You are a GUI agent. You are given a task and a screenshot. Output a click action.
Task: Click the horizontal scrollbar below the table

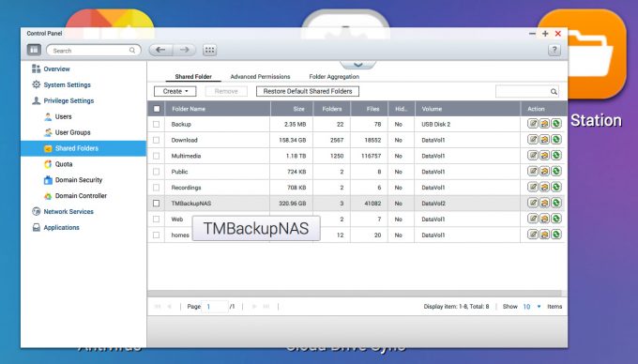pyautogui.click(x=355, y=294)
